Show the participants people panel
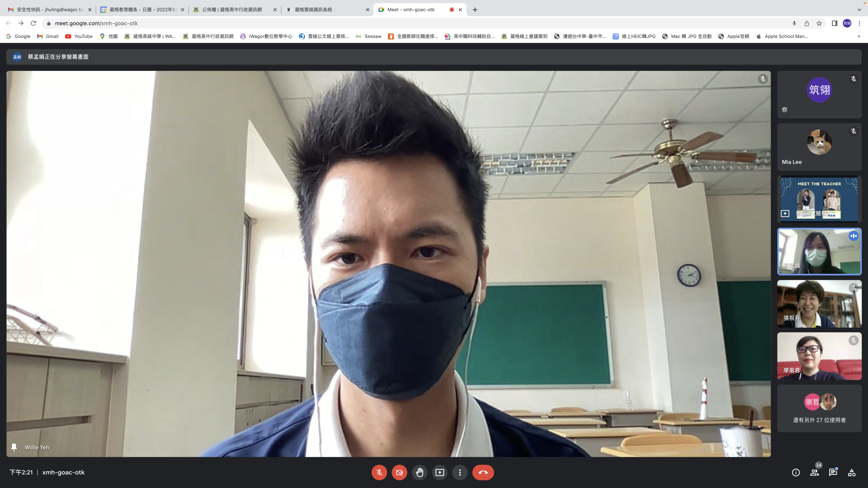This screenshot has height=488, width=868. point(814,472)
